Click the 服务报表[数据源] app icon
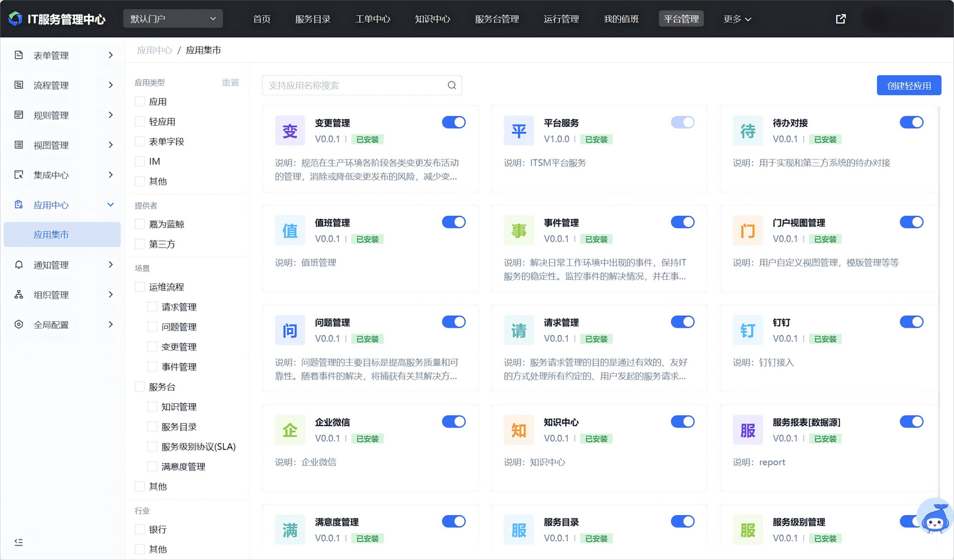 click(x=748, y=430)
